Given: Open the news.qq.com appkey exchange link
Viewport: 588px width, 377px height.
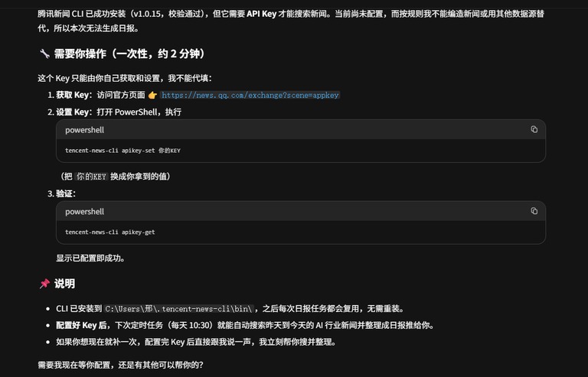Looking at the screenshot, I should (250, 95).
